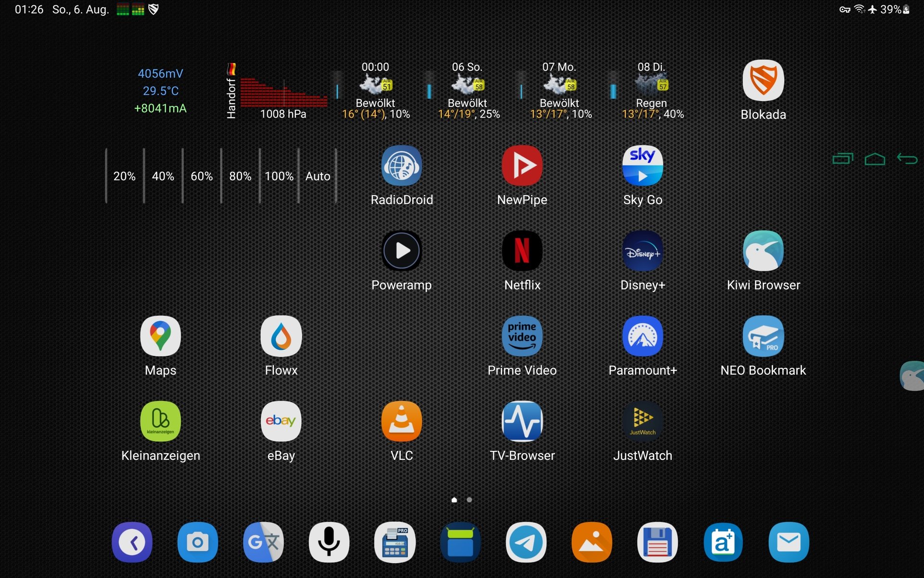This screenshot has width=924, height=578.
Task: Open the calendar dock app
Action: 723,542
